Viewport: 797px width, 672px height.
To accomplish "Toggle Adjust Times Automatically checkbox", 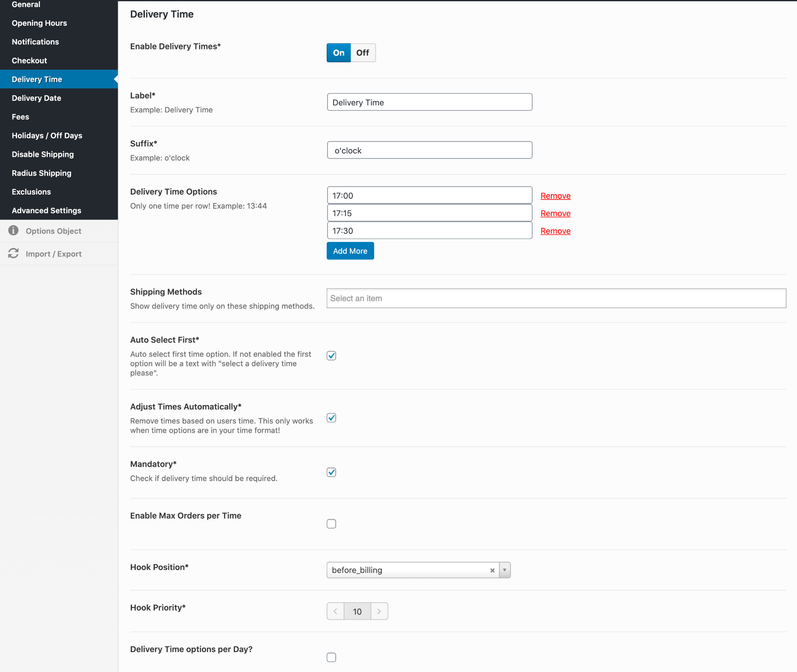I will pos(331,418).
